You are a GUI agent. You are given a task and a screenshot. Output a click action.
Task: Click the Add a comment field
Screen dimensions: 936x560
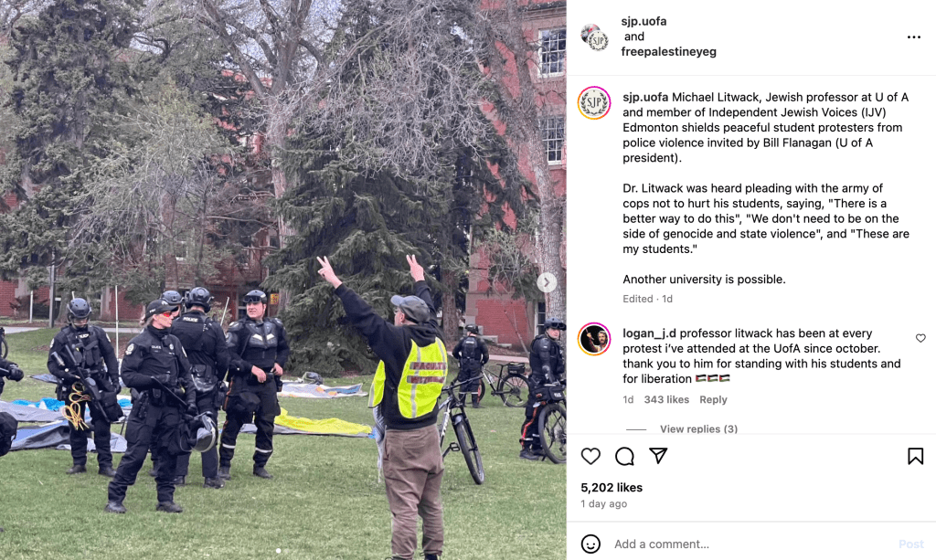pyautogui.click(x=752, y=544)
